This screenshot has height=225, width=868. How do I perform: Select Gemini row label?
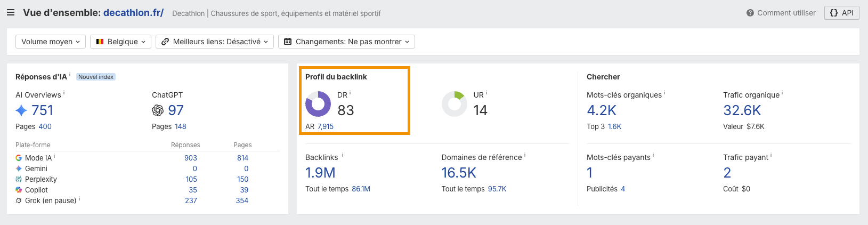[x=36, y=168]
